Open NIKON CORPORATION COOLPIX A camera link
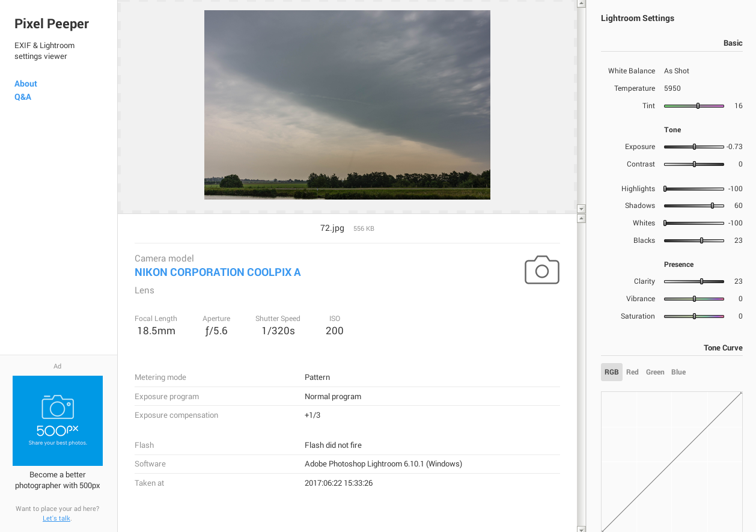The width and height of the screenshot is (756, 532). tap(218, 272)
